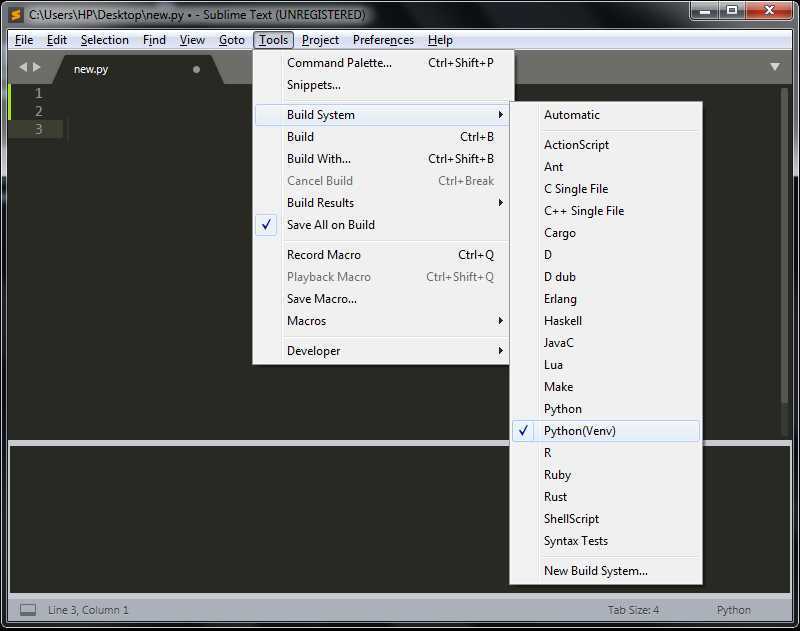800x631 pixels.
Task: Choose Build With... option
Action: [381, 159]
